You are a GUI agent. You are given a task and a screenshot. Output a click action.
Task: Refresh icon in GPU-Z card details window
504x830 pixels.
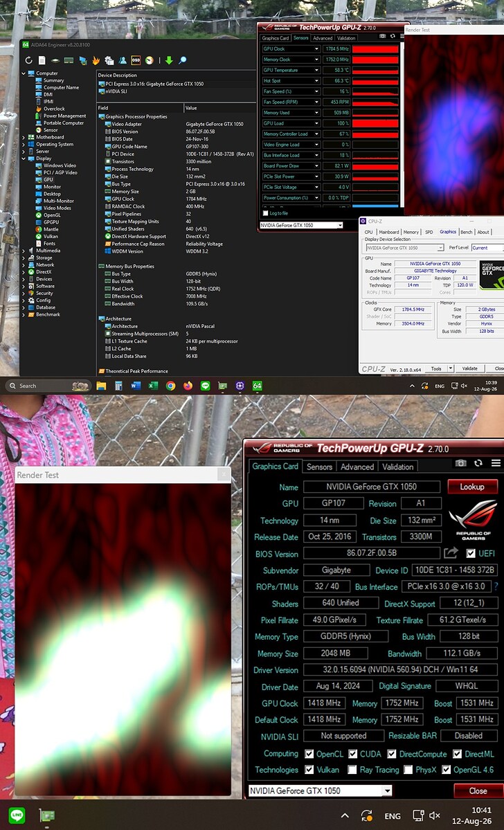478,463
